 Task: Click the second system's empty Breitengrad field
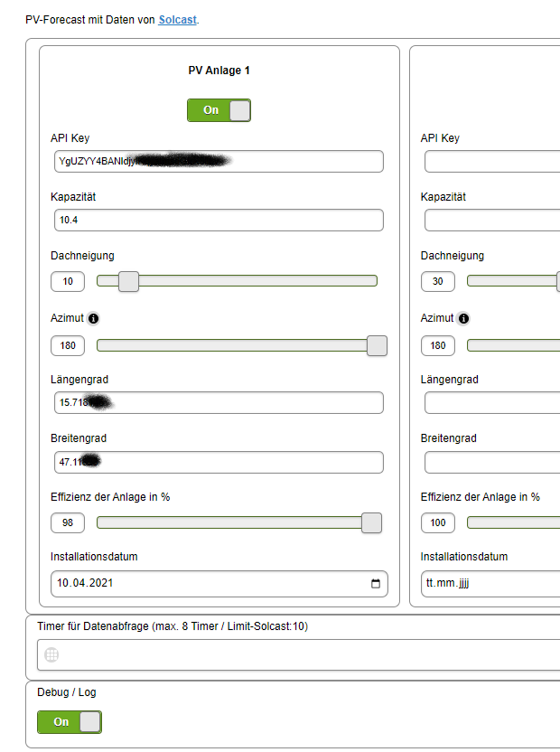pos(492,463)
